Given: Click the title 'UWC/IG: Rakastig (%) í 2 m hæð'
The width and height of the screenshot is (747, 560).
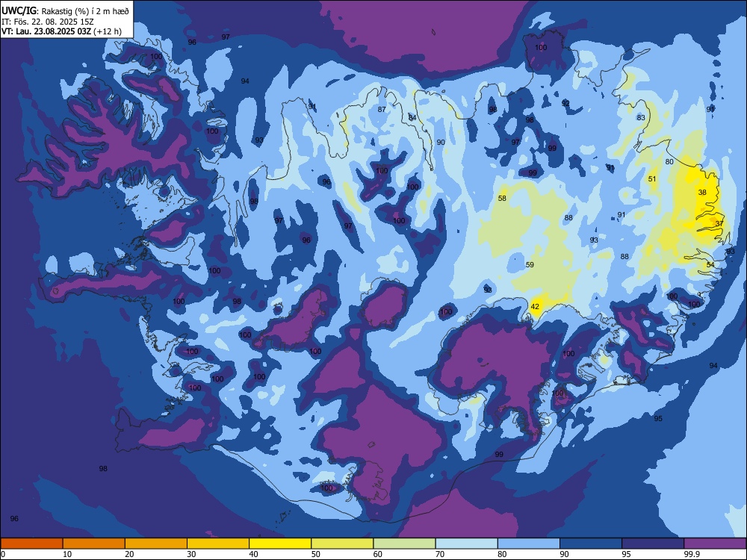Looking at the screenshot, I should tap(65, 11).
